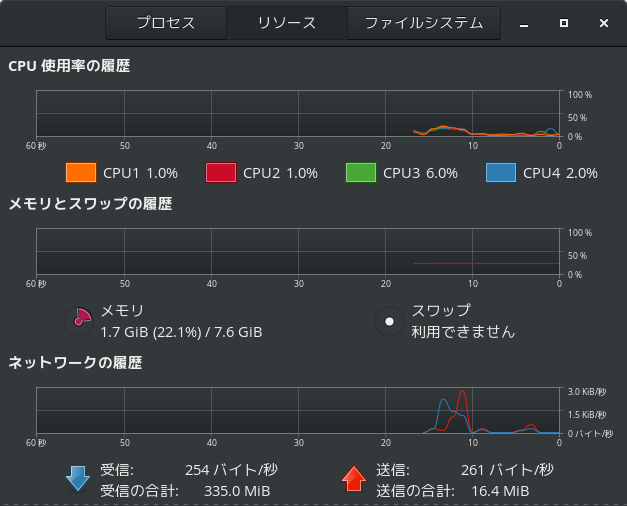Image resolution: width=627 pixels, height=506 pixels.
Task: Click the blue download arrow icon
Action: click(x=78, y=478)
